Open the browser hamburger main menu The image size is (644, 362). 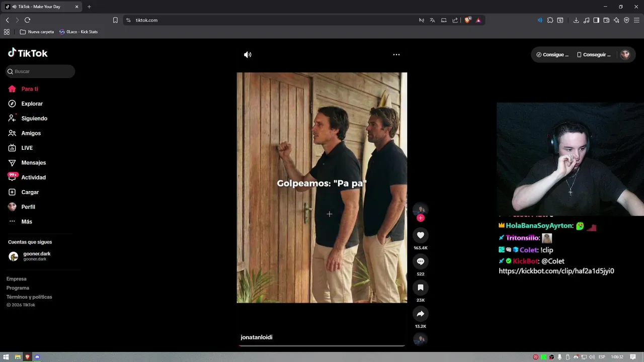click(x=637, y=20)
